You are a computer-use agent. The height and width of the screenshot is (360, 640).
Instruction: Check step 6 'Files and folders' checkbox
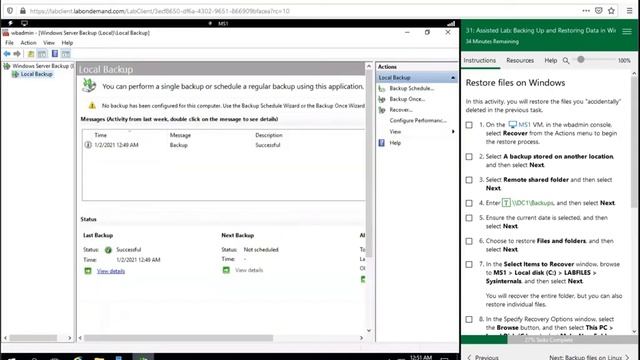point(469,241)
